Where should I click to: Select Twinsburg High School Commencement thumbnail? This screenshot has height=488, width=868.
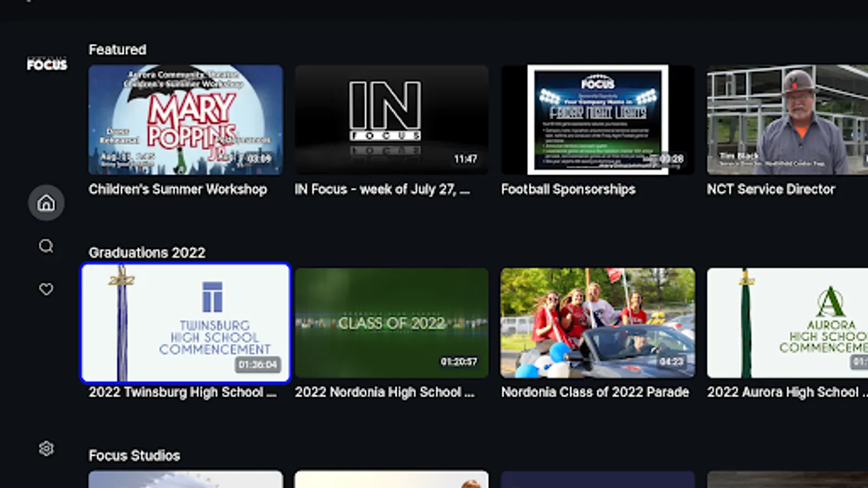tap(186, 323)
